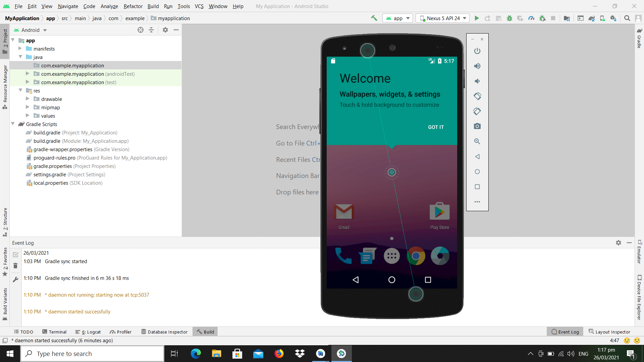Run the app with green play icon

477,18
